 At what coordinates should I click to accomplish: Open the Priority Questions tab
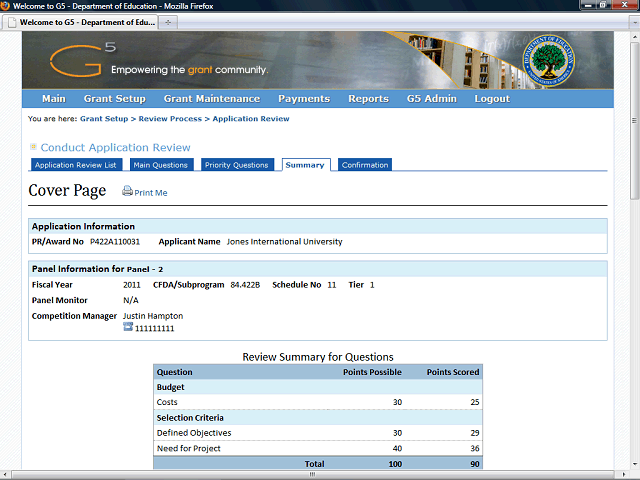(x=237, y=165)
